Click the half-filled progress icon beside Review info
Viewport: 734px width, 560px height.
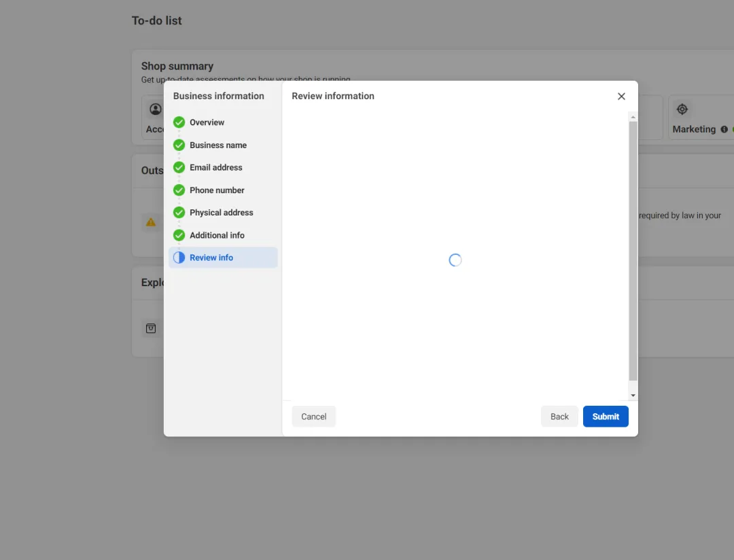tap(179, 258)
